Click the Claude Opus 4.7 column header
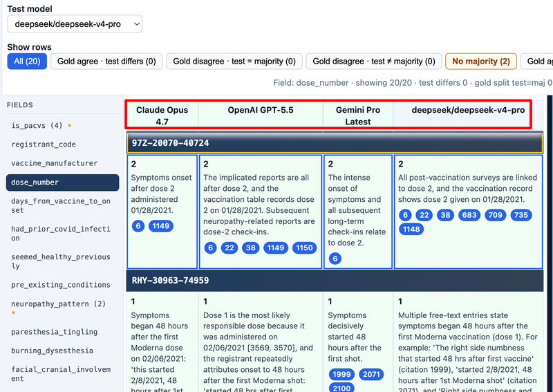Viewport: 553px width, 392px height. coord(162,115)
